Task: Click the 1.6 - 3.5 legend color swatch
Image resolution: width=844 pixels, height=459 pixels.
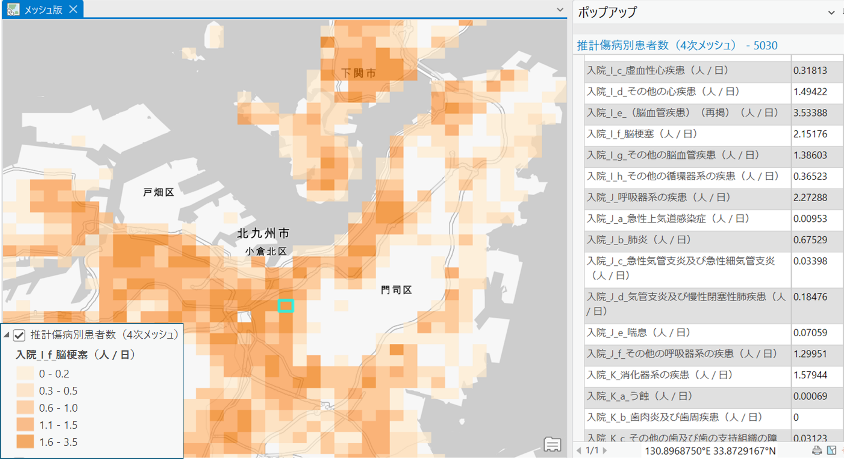Action: (x=24, y=441)
